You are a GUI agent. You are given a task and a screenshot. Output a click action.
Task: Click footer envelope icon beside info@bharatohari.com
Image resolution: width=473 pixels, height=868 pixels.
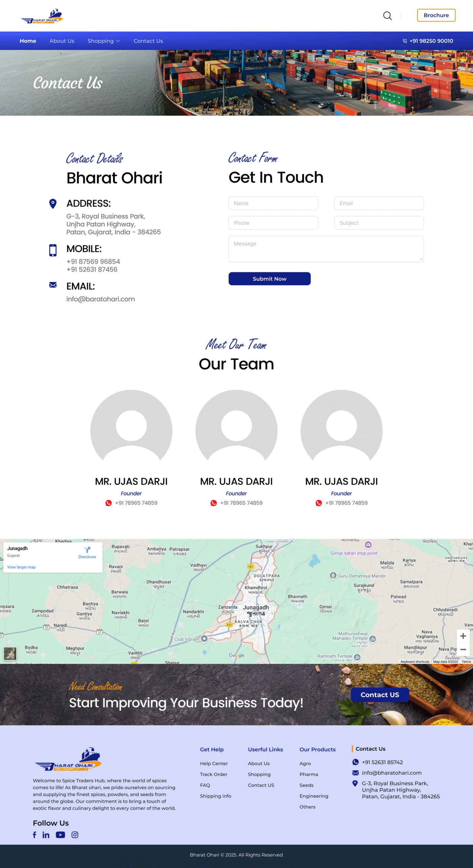pyautogui.click(x=355, y=773)
